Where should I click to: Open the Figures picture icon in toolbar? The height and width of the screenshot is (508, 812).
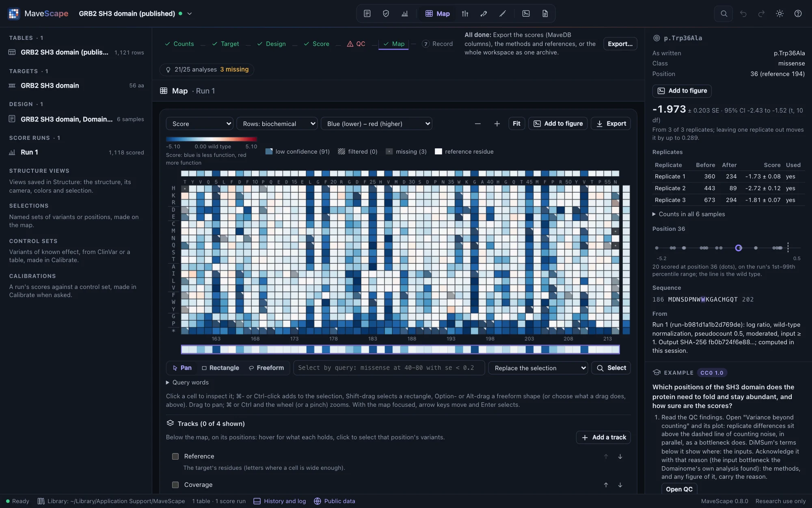[526, 13]
